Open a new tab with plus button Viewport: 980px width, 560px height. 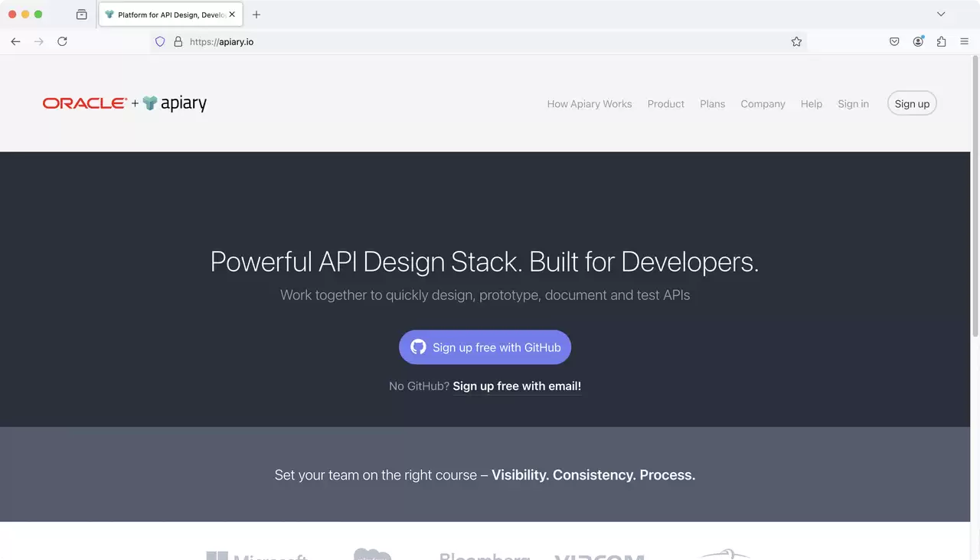(x=256, y=15)
